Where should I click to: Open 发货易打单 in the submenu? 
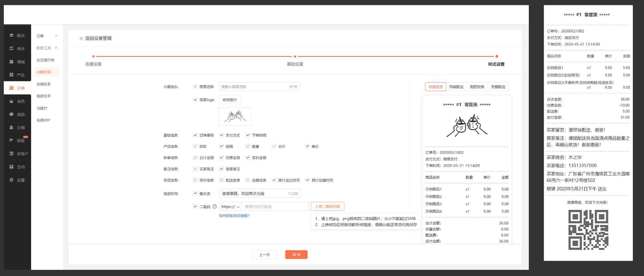(x=45, y=60)
